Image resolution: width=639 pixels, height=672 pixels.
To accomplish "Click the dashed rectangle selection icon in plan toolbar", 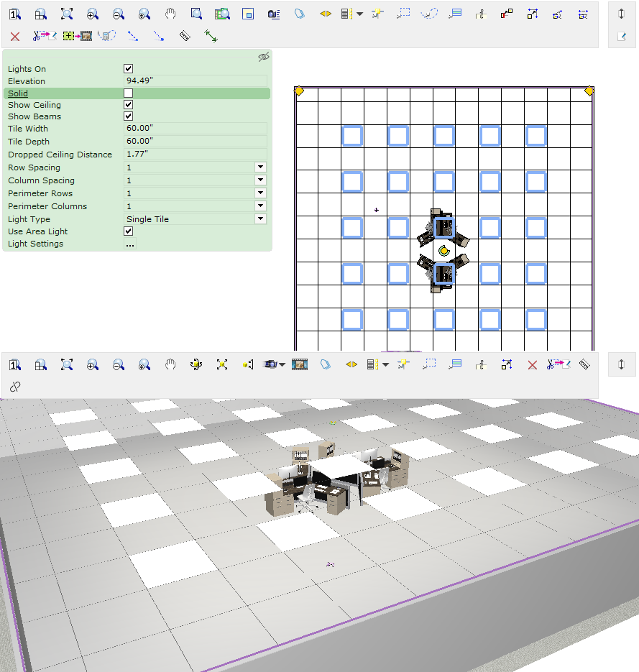I will click(403, 14).
